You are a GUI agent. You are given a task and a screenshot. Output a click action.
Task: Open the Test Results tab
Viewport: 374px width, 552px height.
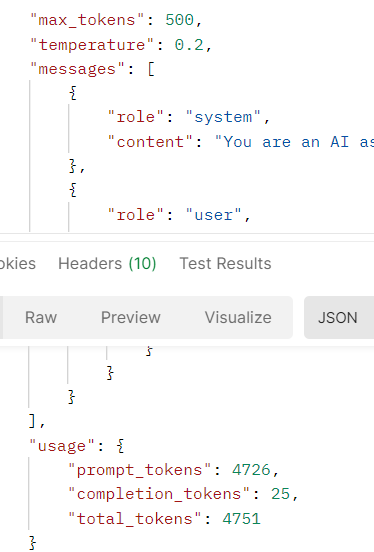pos(225,264)
